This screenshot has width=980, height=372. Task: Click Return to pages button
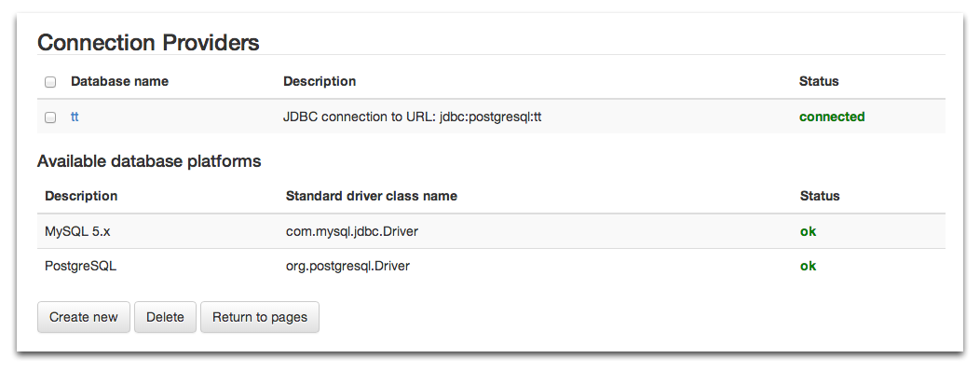click(259, 317)
